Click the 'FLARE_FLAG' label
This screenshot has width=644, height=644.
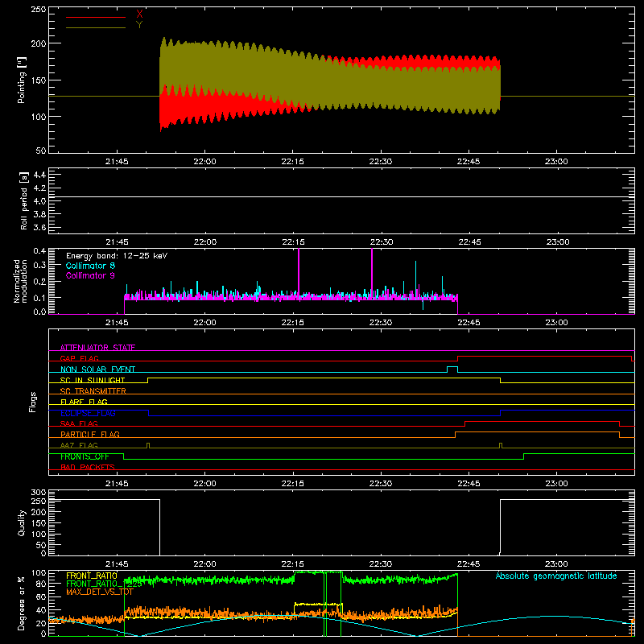point(84,402)
